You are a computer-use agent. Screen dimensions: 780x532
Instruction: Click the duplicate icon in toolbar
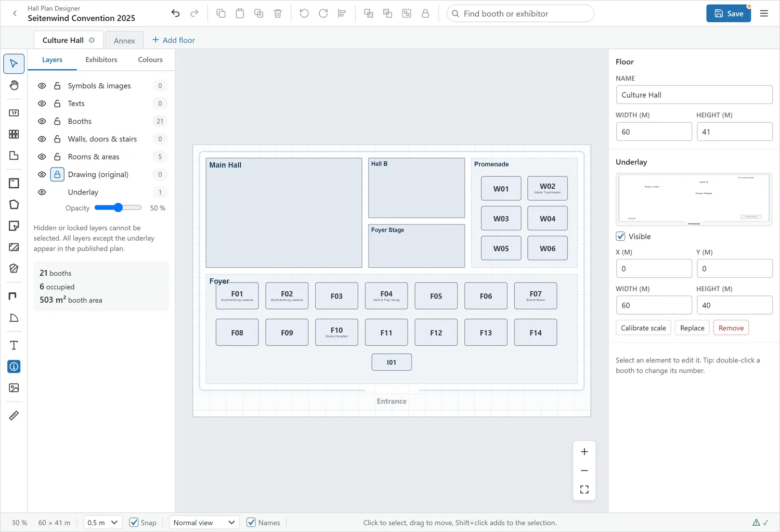[x=258, y=14]
